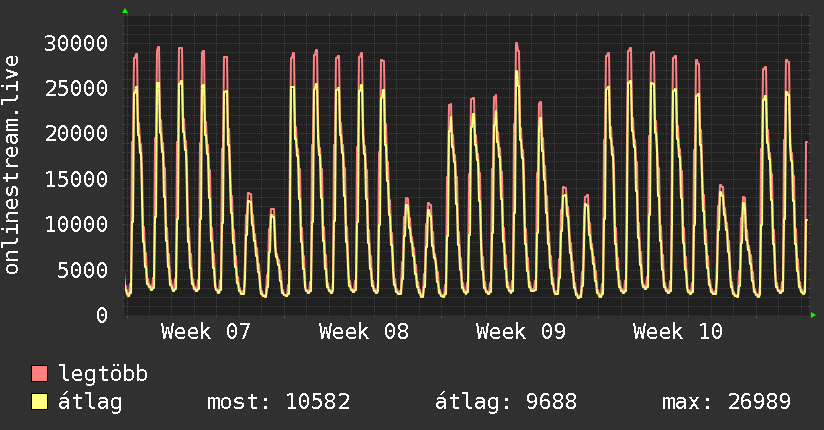This screenshot has width=824, height=430.
Task: Click the átlag legend label
Action: [x=90, y=402]
